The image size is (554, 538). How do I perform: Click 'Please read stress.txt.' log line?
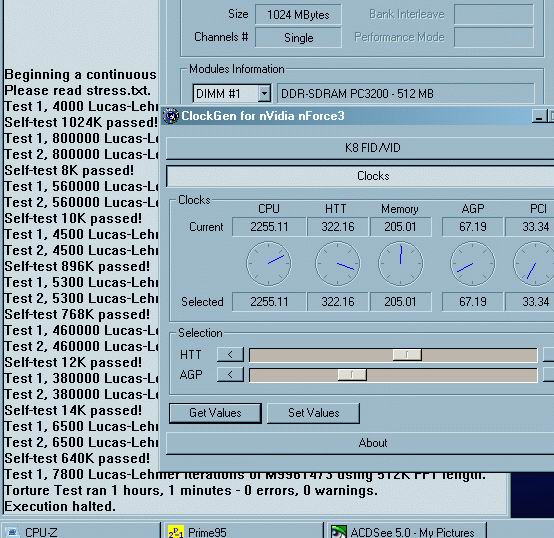pos(77,90)
